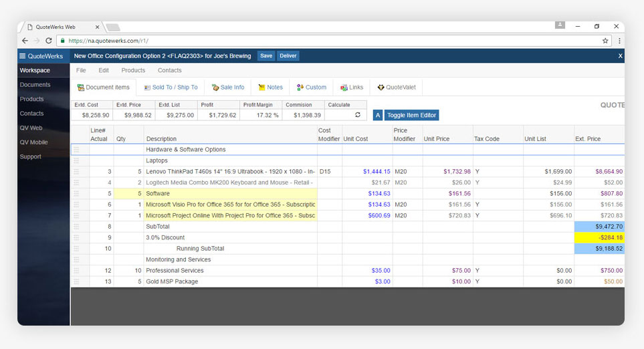Image resolution: width=644 pixels, height=349 pixels.
Task: Bookmark the page with the star icon
Action: (x=605, y=41)
